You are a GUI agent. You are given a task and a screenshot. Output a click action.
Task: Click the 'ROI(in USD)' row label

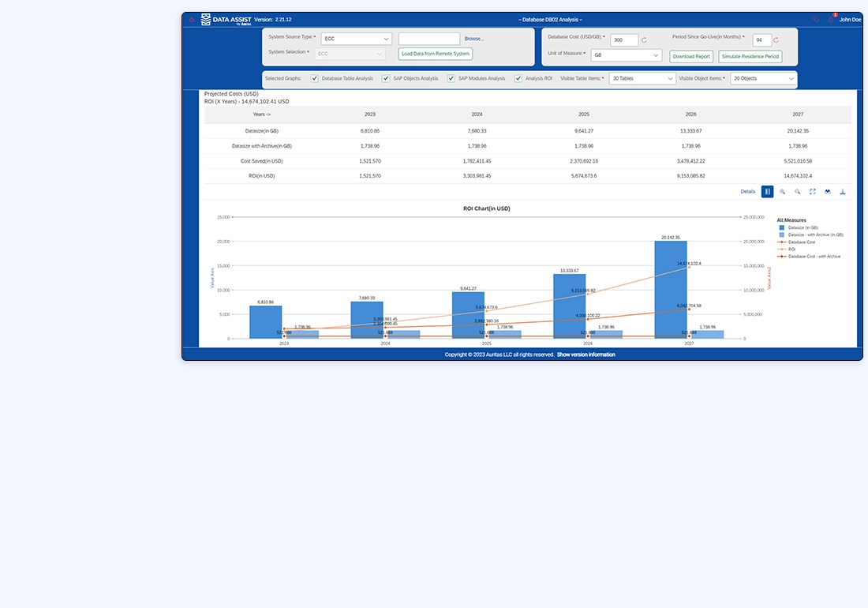[x=261, y=176]
